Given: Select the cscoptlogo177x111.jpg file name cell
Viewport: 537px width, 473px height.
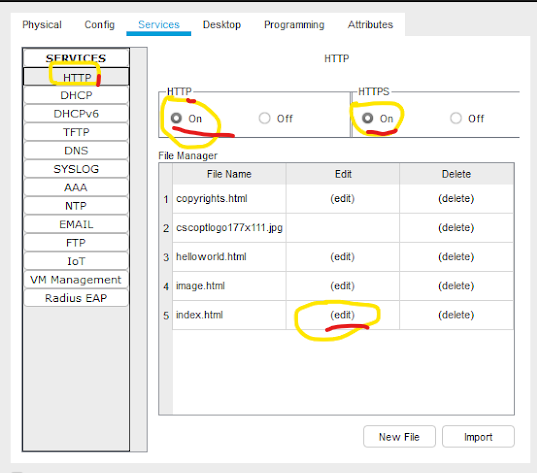Looking at the screenshot, I should tap(229, 228).
